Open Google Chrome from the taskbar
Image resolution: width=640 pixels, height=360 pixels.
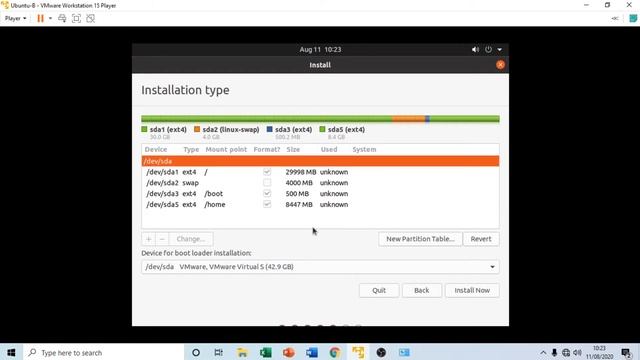click(335, 353)
